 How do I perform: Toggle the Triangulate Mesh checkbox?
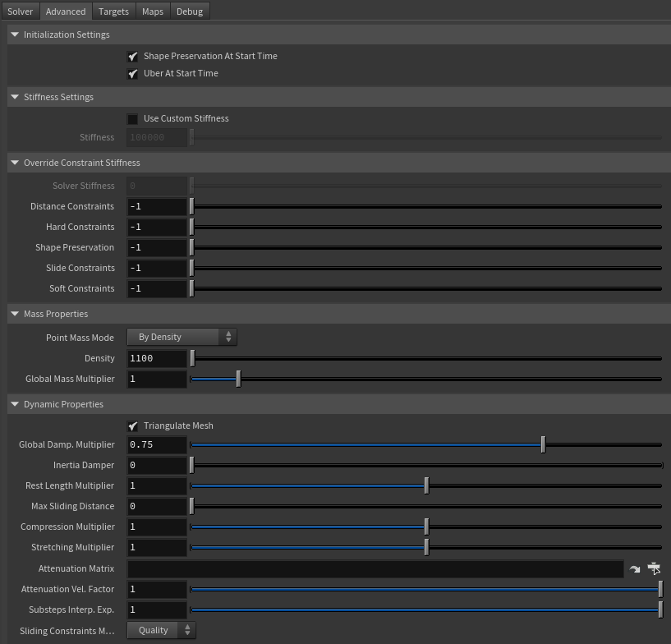pos(132,425)
